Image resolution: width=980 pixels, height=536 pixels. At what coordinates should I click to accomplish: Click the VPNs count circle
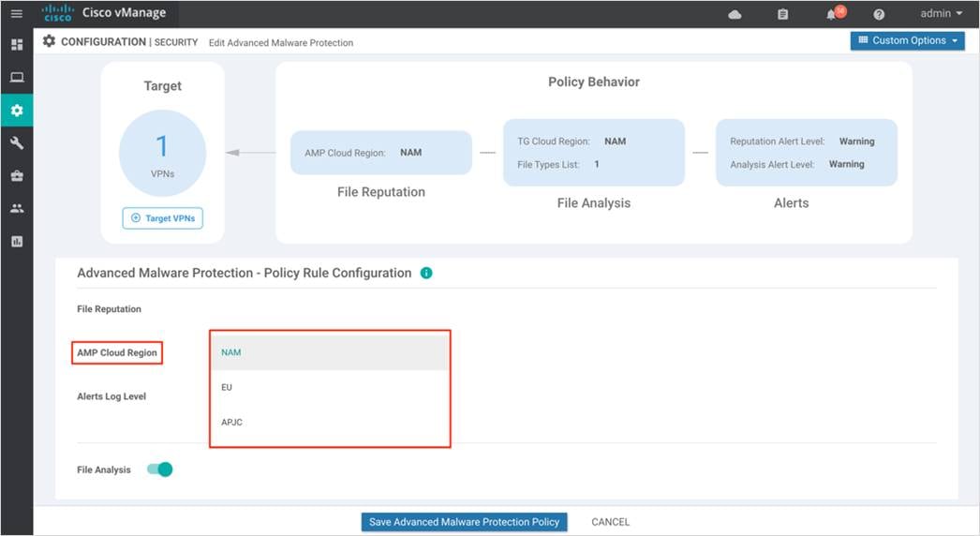pos(162,154)
